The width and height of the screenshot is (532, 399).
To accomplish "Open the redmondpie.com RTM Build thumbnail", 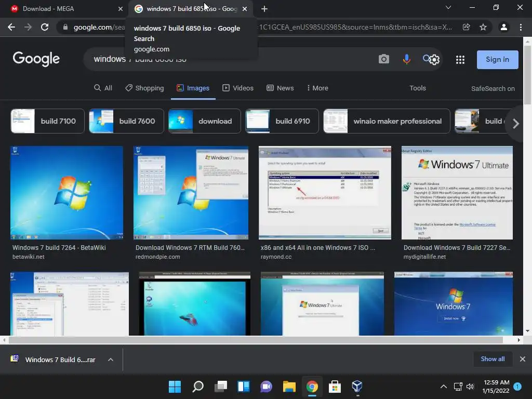I will 191,193.
